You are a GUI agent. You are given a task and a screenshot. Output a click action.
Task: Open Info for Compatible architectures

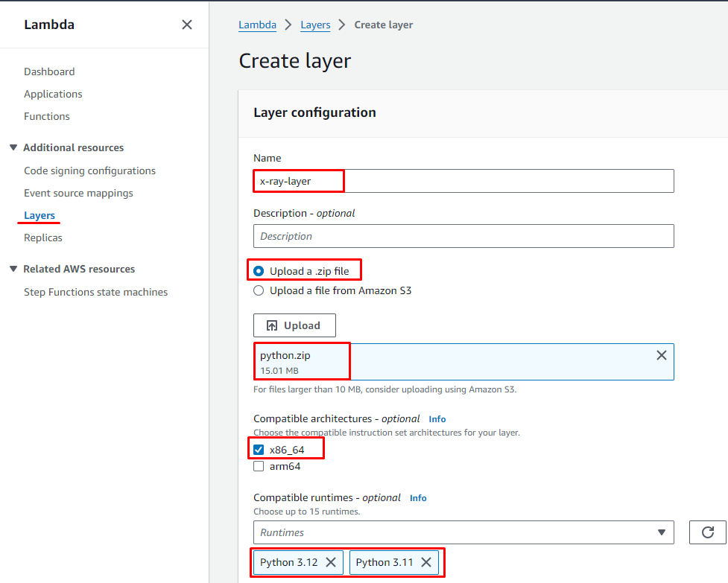tap(437, 419)
